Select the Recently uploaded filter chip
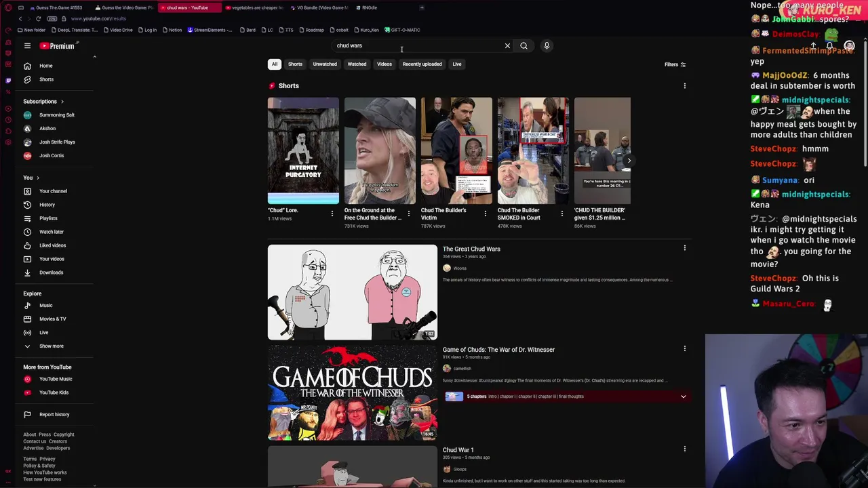This screenshot has height=488, width=868. point(422,64)
